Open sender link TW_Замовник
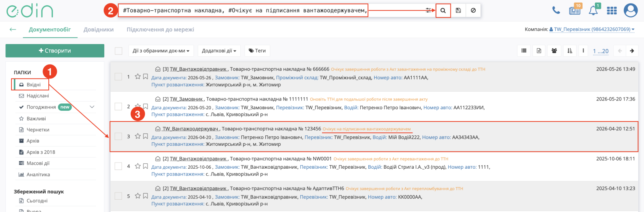Screen dimensions: 644x212 click(x=186, y=99)
